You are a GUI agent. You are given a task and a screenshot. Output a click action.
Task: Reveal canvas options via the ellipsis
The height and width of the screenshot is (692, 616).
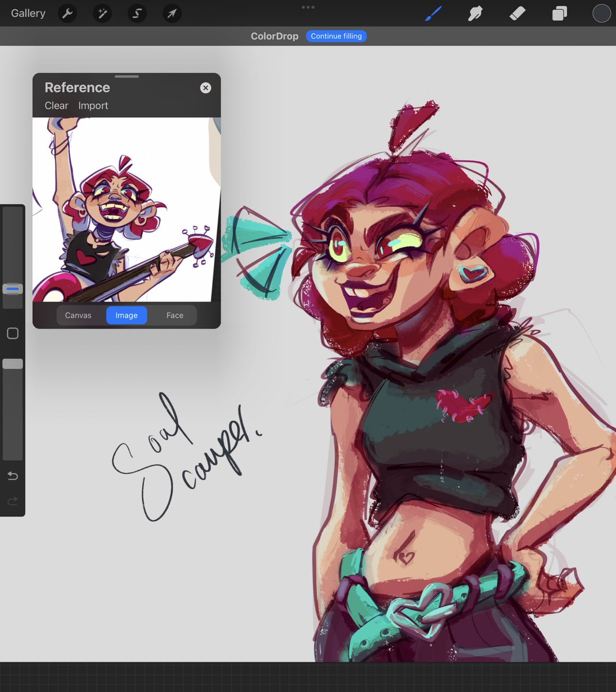(308, 7)
